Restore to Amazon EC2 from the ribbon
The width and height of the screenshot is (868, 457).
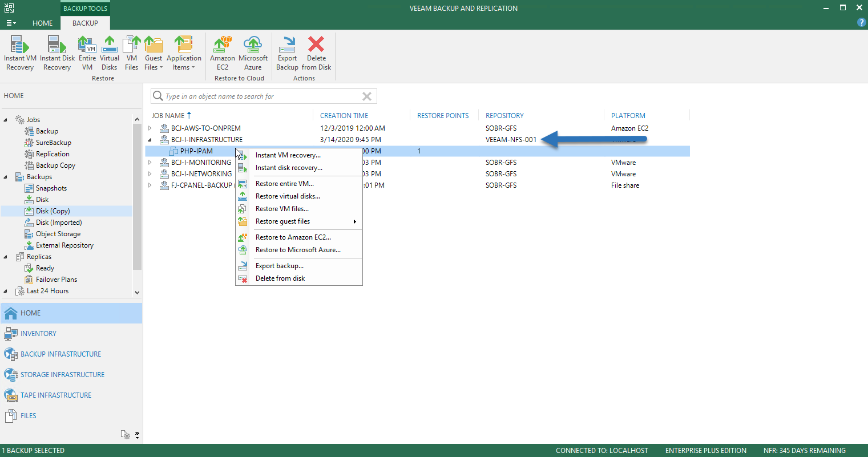tap(223, 53)
